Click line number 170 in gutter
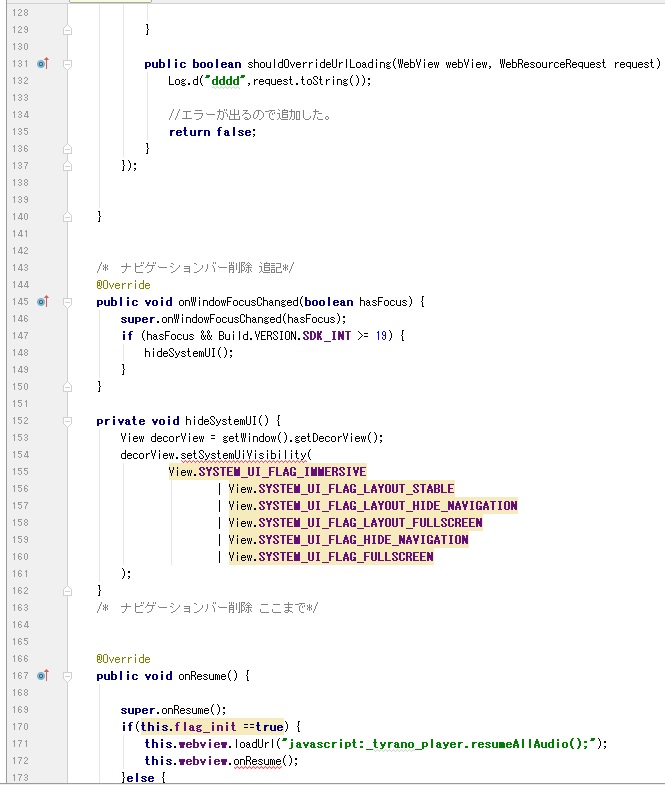The image size is (665, 785). coord(21,727)
